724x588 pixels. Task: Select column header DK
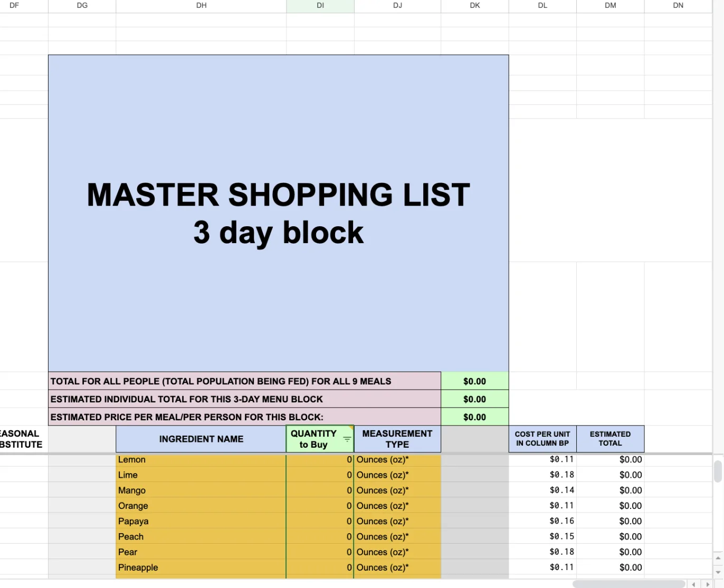coord(474,5)
